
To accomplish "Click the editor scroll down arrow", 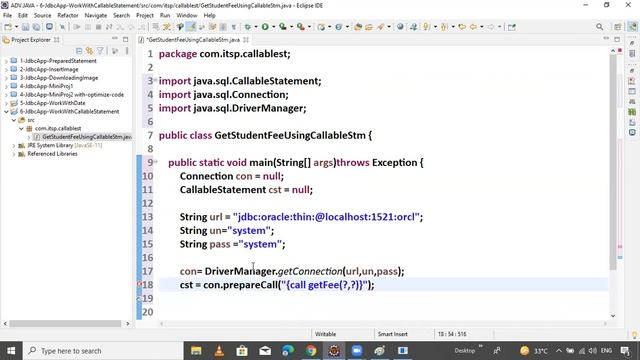I will [613, 316].
